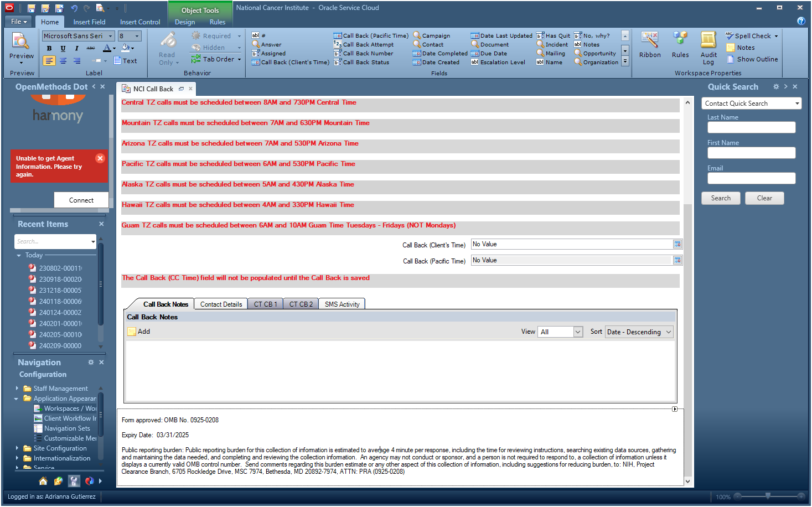The width and height of the screenshot is (812, 507).
Task: Open the font name dropdown
Action: click(111, 36)
